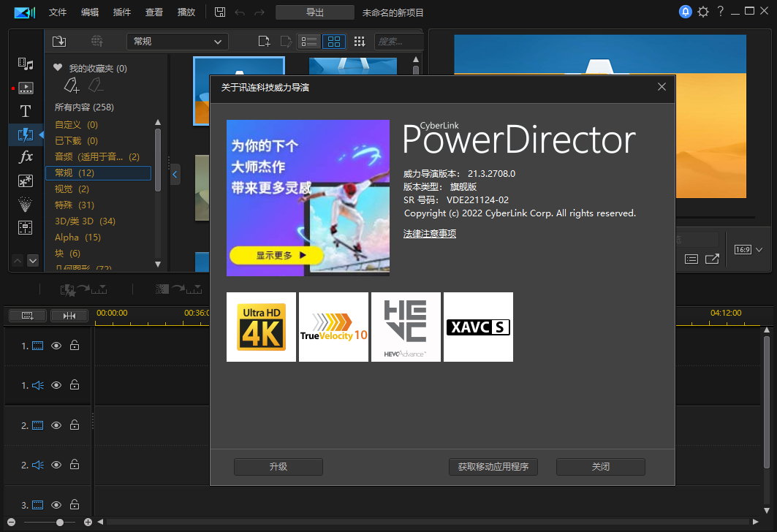Screen dimensions: 777x532
Task: Open the 常规 category dropdown
Action: point(178,42)
